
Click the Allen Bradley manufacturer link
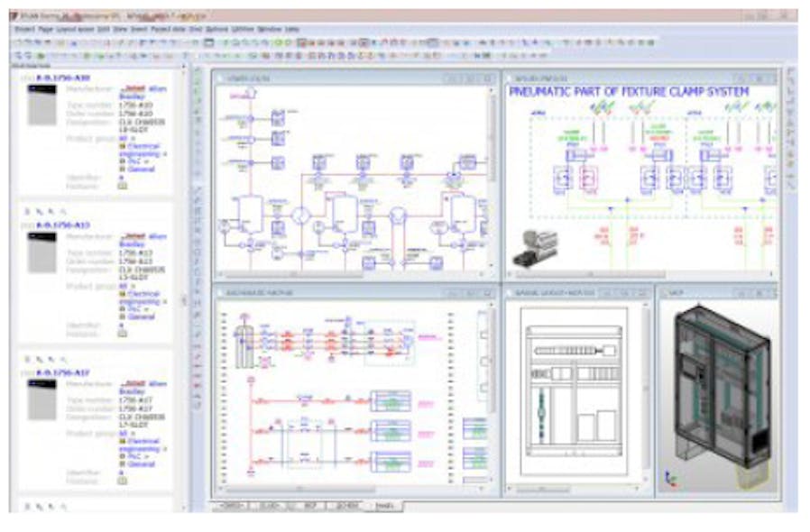pyautogui.click(x=146, y=91)
